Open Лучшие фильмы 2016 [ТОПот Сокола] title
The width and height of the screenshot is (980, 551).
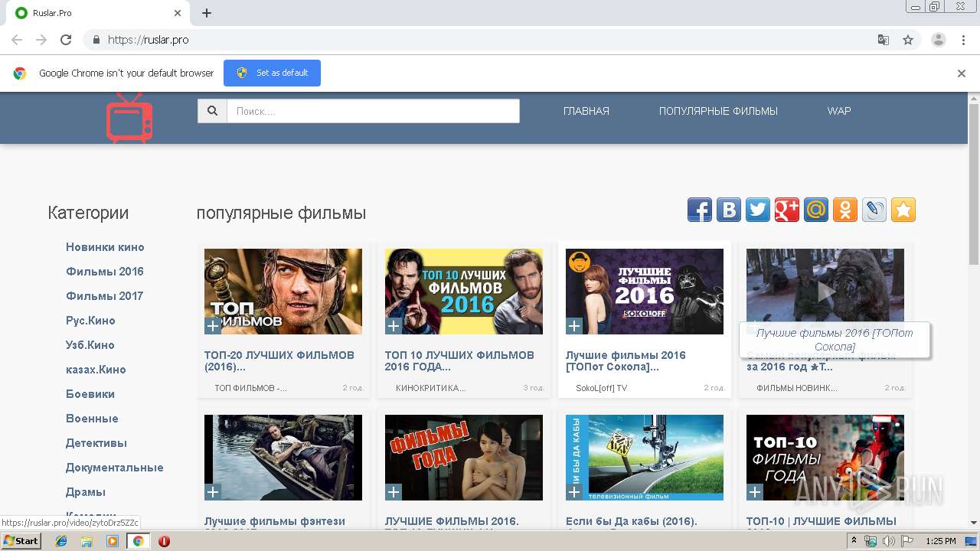tap(626, 360)
